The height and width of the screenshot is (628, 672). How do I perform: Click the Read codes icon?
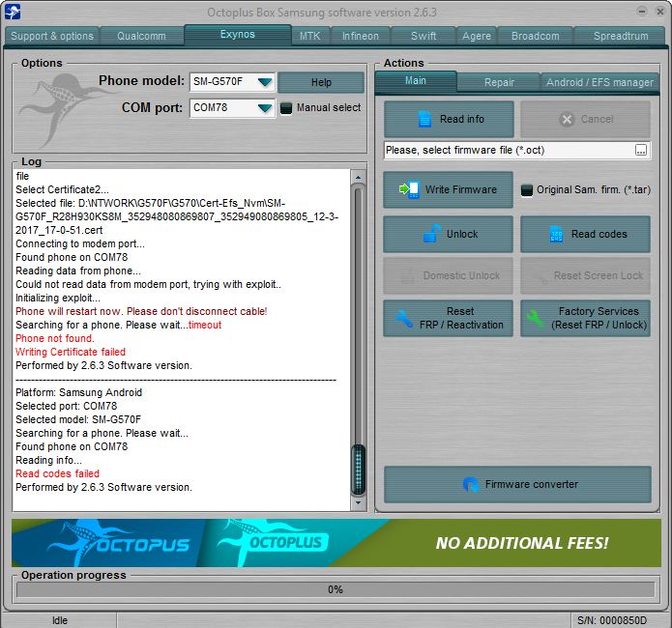[x=556, y=234]
